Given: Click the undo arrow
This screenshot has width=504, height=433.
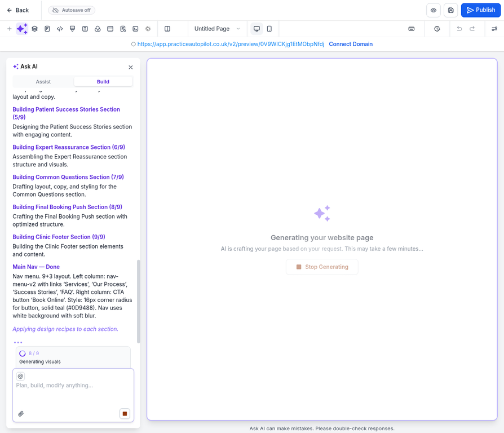Looking at the screenshot, I should (x=459, y=29).
